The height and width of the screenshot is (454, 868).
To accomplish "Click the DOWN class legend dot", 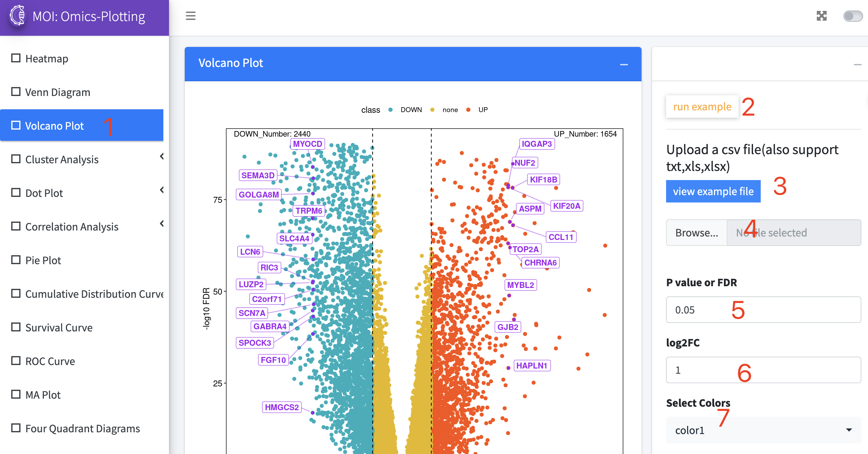I will pos(391,110).
